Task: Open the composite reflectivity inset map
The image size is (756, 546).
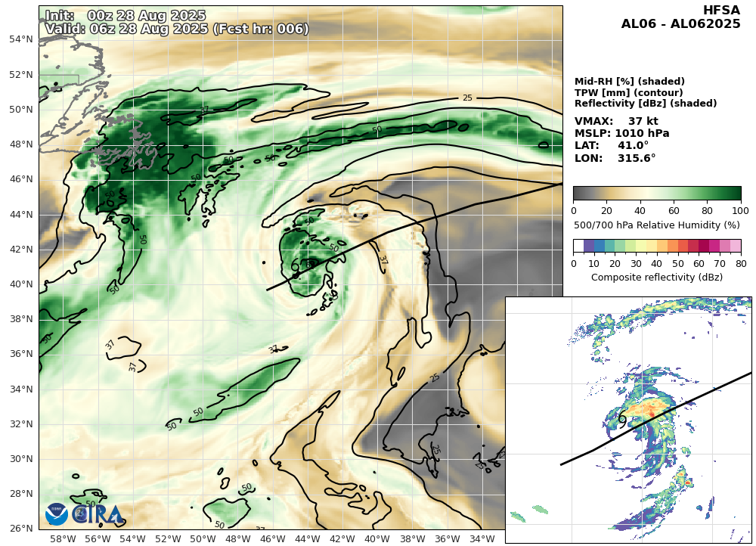Action: pos(628,420)
